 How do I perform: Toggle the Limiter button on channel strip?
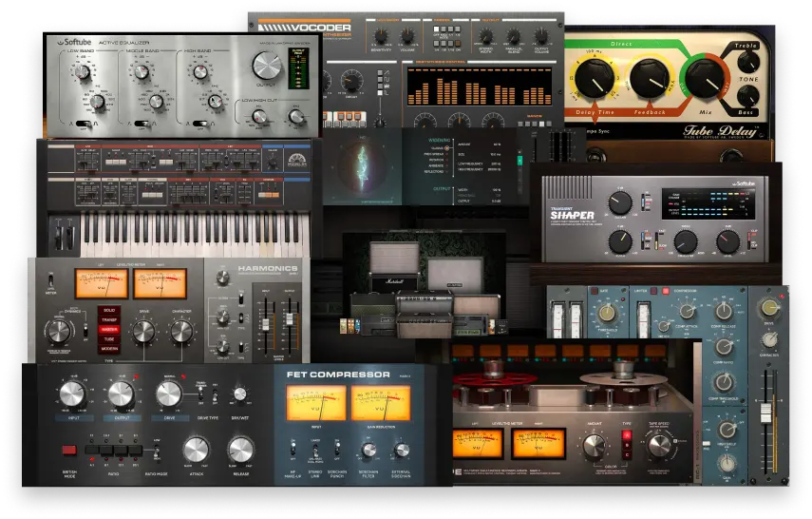tap(654, 292)
